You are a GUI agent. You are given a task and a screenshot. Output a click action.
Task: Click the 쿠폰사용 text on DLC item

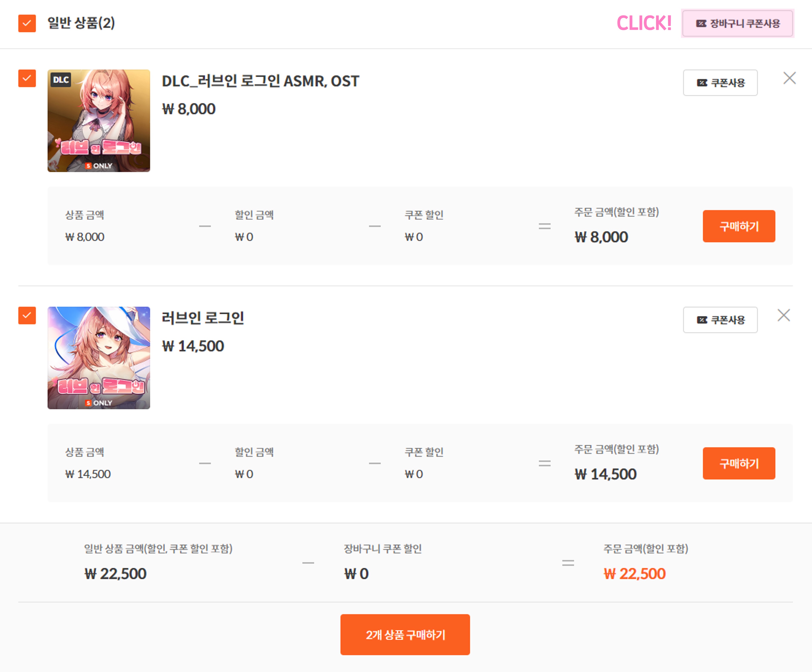click(x=728, y=83)
